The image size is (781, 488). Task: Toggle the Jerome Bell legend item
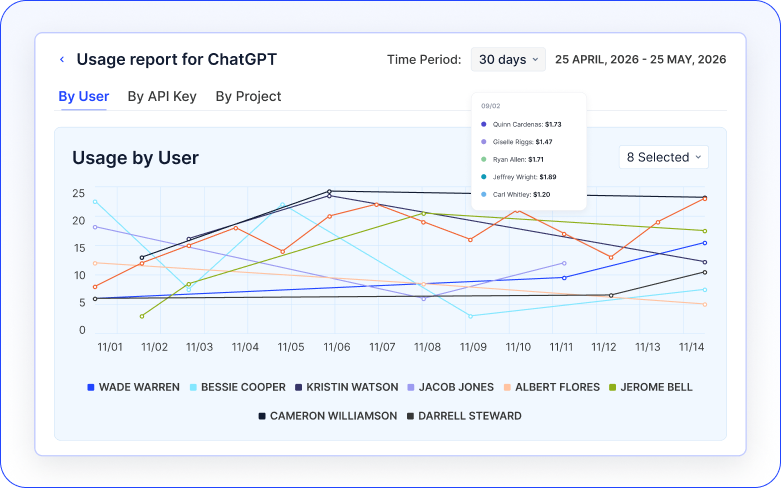651,387
